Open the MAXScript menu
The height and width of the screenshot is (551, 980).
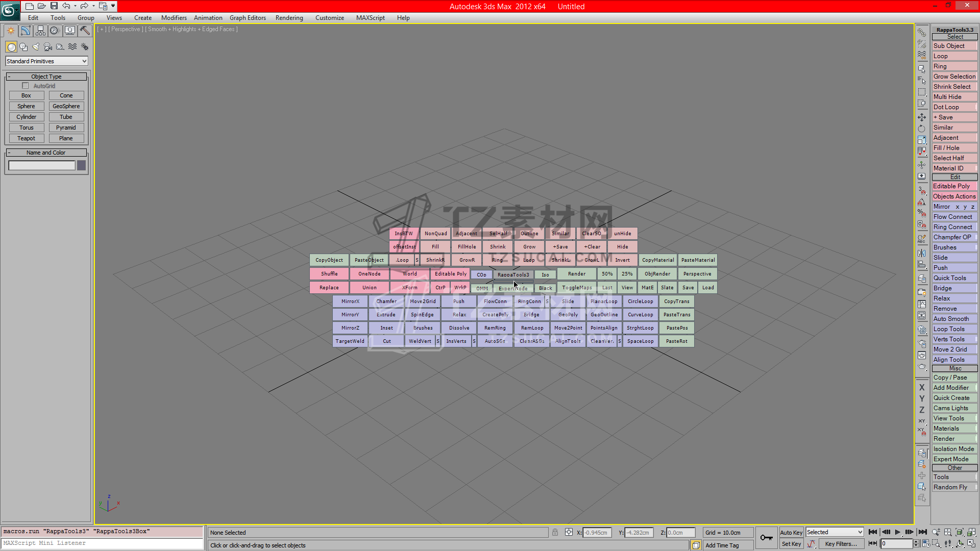[371, 18]
